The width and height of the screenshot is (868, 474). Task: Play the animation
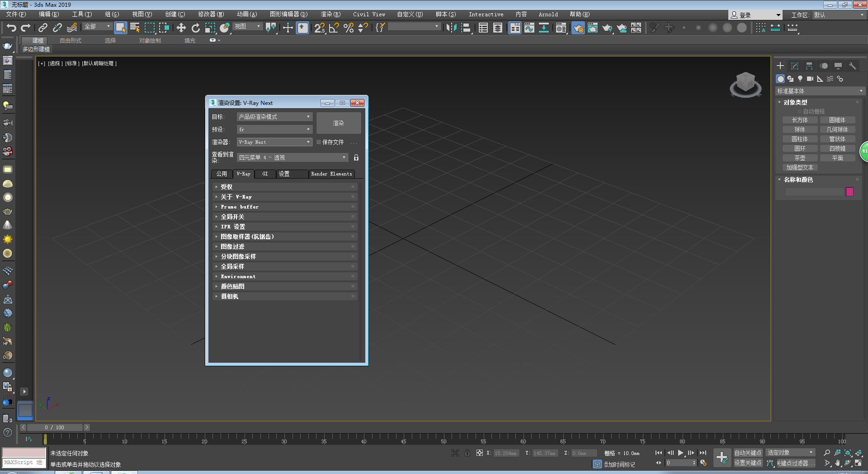tap(680, 453)
